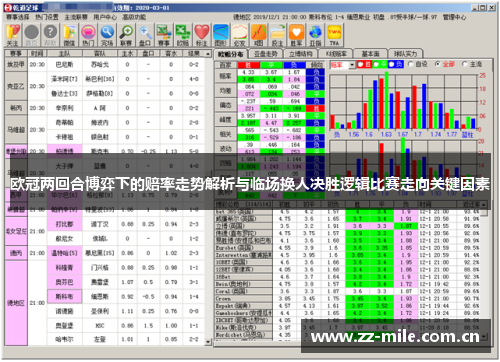Screen dimensions: 500x362
Task: Click the 盘口 column header in match list
Action: click(148, 54)
